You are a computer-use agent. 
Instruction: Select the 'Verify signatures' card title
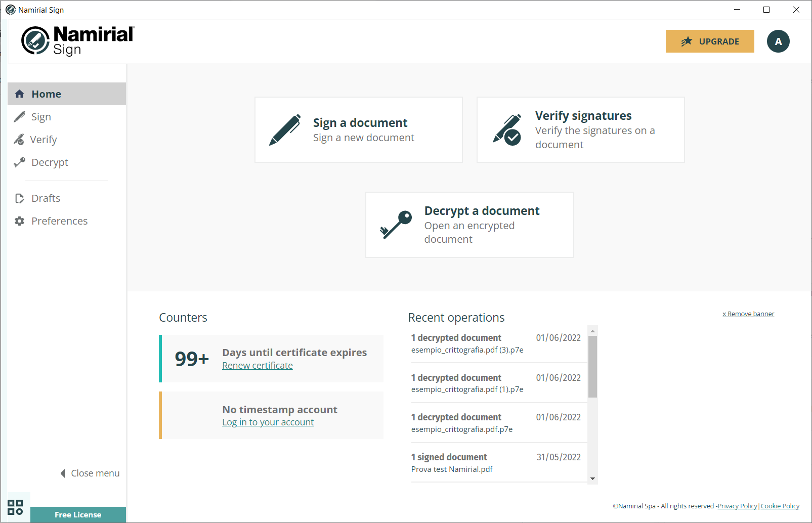click(x=583, y=116)
